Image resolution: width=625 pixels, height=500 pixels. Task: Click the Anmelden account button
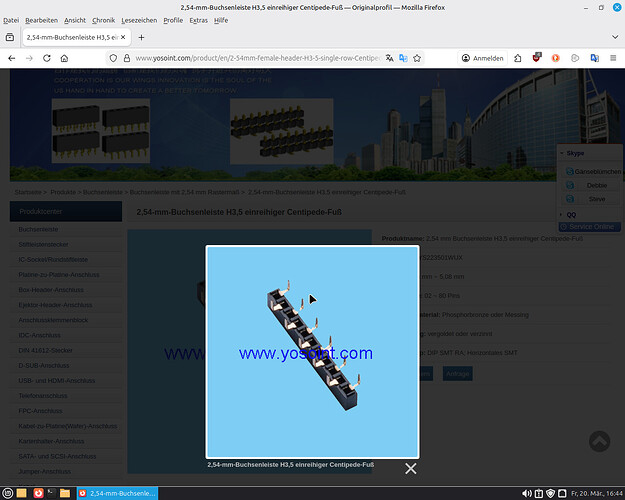(x=483, y=58)
